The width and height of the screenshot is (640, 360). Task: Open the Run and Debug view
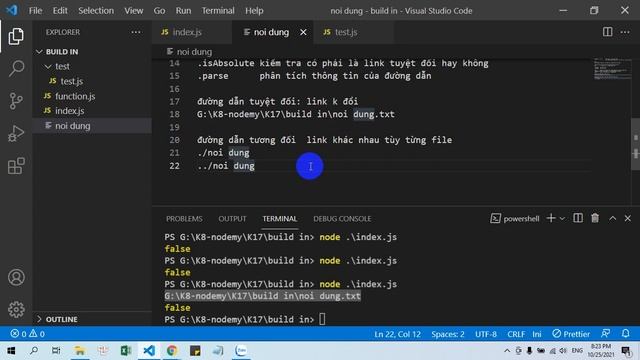point(16,133)
